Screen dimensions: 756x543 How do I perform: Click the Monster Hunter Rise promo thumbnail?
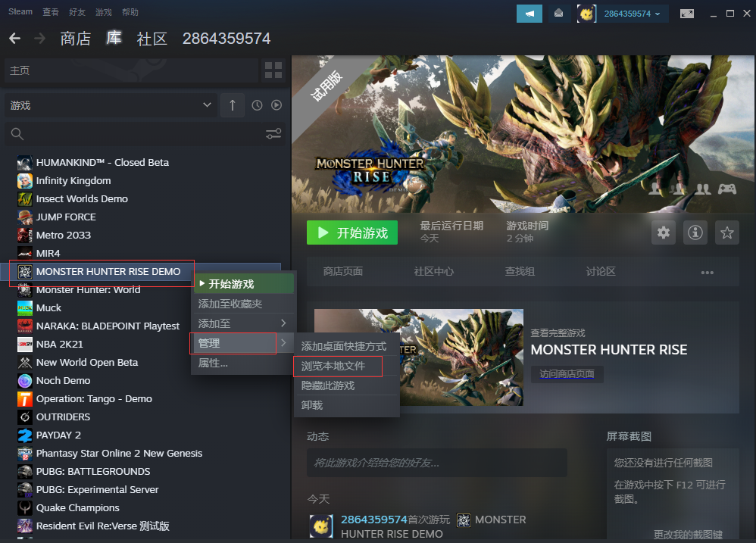[x=461, y=357]
